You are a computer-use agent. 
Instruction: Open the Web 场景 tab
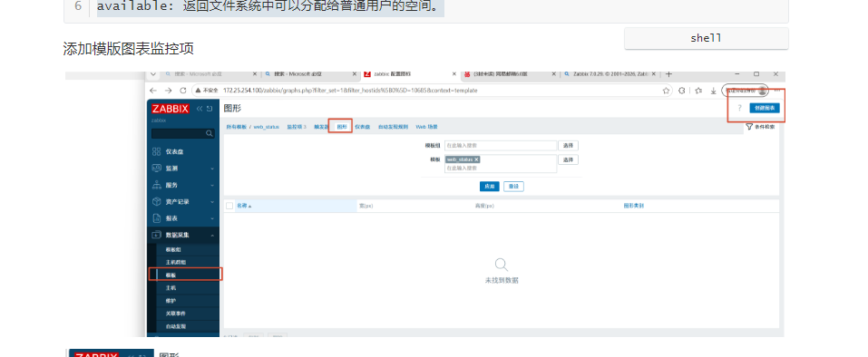click(427, 127)
